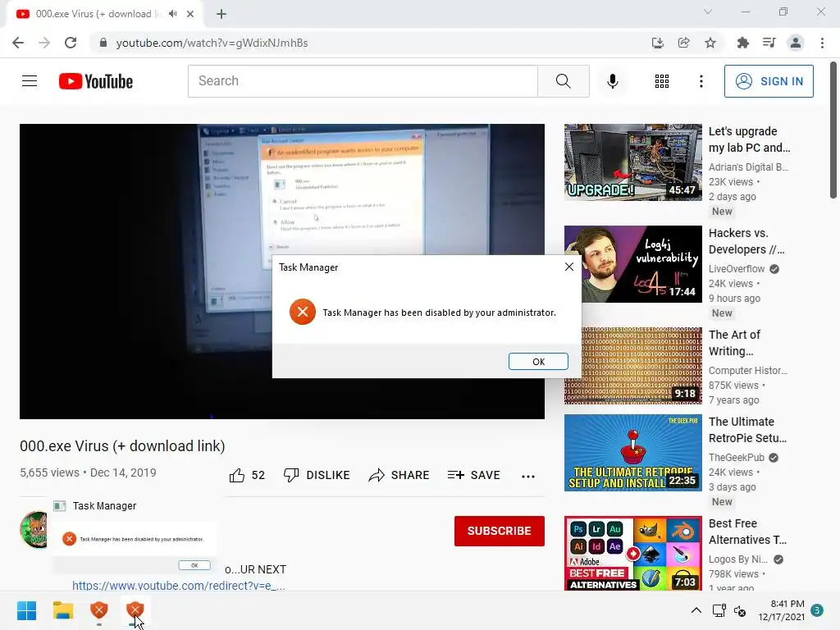840x630 pixels.
Task: Open the youtube.com/redirect description link
Action: pos(178,586)
